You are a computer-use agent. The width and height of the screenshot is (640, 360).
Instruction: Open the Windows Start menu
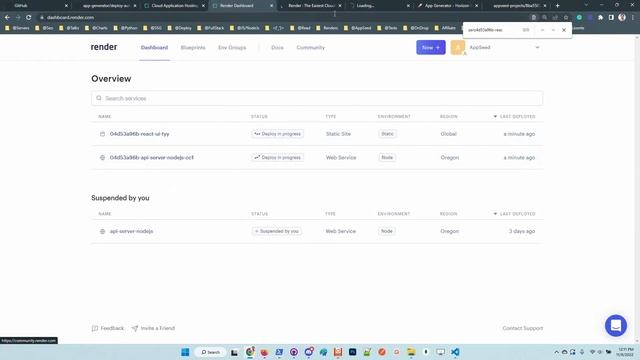tap(185, 352)
